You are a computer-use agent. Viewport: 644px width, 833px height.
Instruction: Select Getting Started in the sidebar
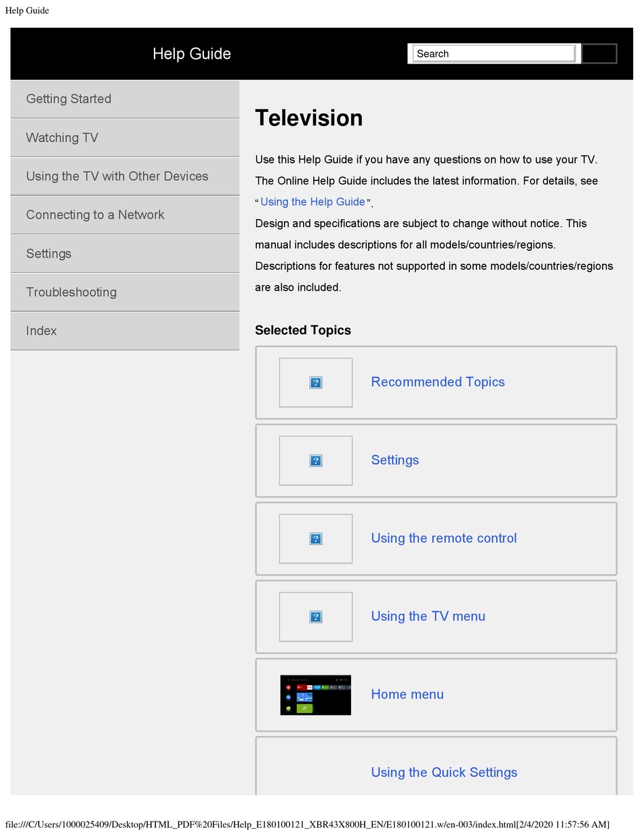coord(68,99)
